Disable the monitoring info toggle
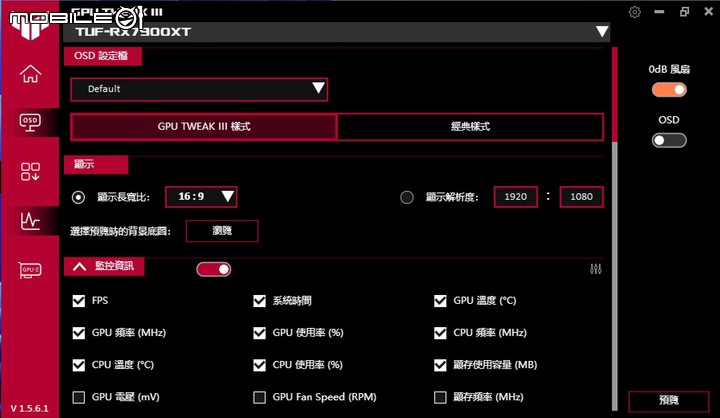This screenshot has width=720, height=418. click(214, 269)
